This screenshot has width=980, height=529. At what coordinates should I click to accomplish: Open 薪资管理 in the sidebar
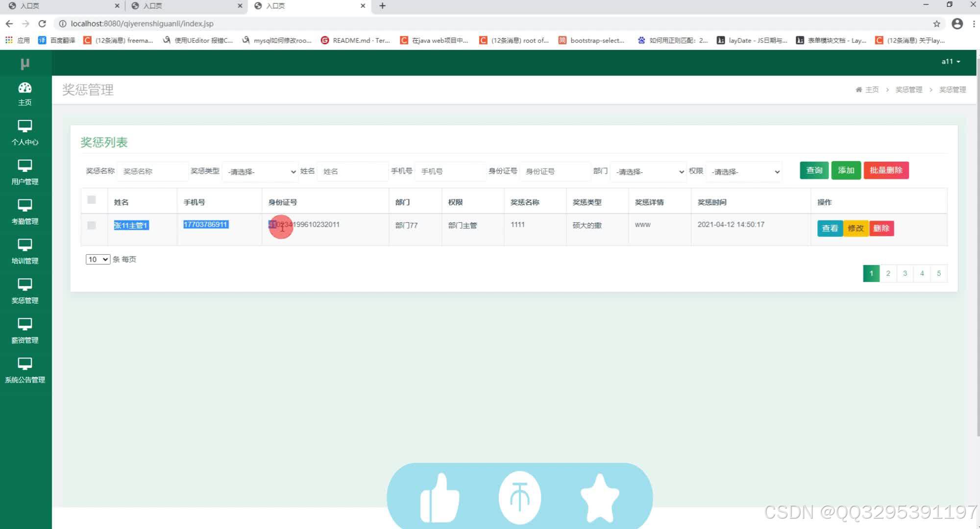pos(25,331)
